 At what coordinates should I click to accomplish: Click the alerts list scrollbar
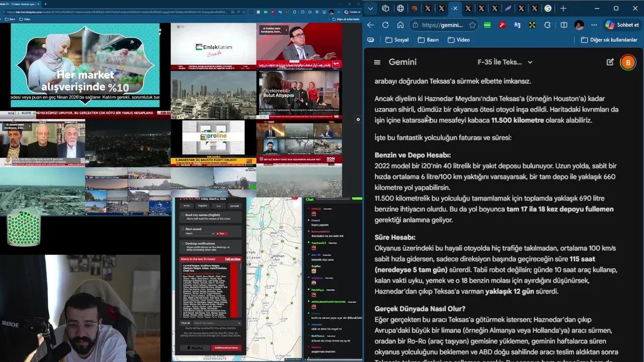[240, 266]
